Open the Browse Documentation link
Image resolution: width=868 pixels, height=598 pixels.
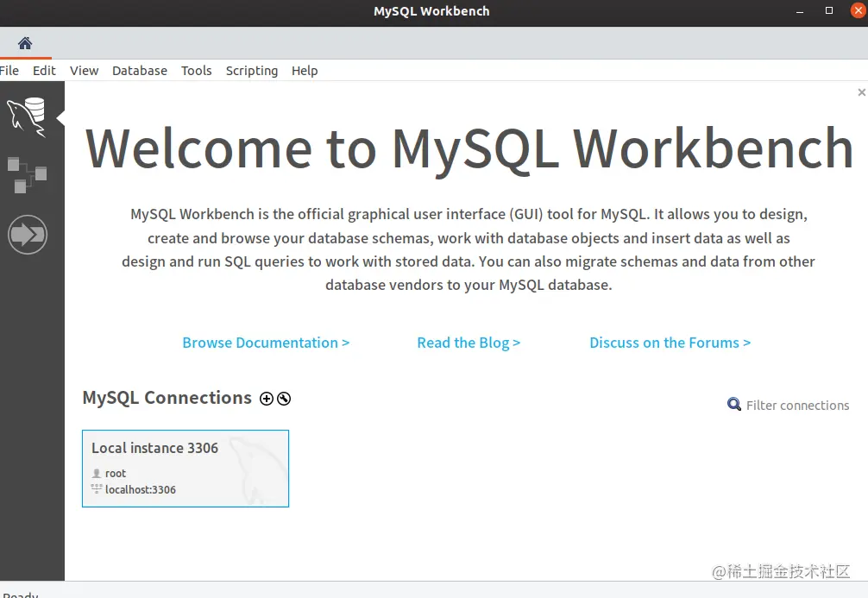tap(267, 343)
